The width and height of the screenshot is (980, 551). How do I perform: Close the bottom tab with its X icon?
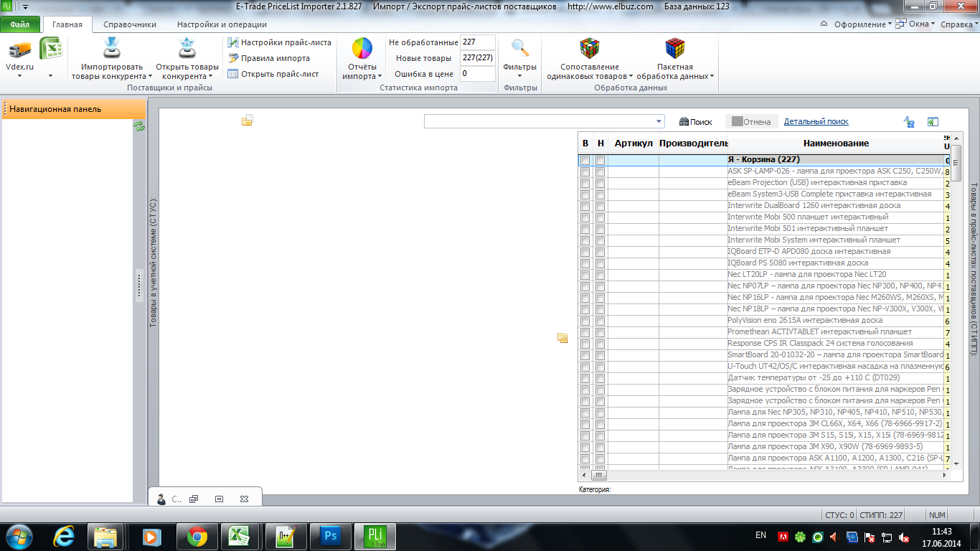point(244,499)
